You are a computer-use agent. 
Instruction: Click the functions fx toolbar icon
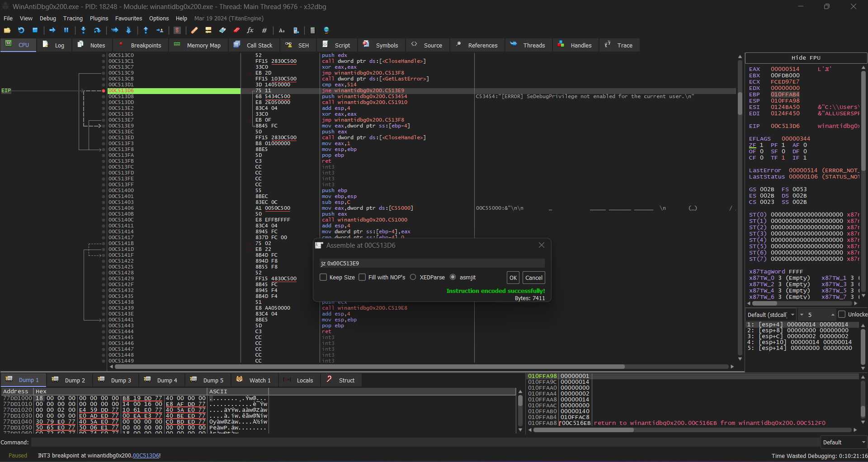(x=250, y=30)
